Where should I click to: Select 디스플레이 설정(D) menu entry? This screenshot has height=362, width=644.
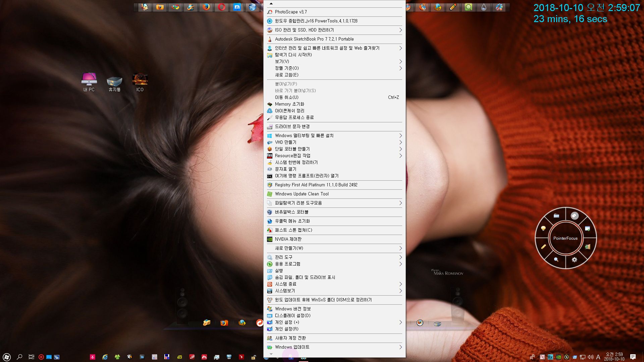[334, 315]
